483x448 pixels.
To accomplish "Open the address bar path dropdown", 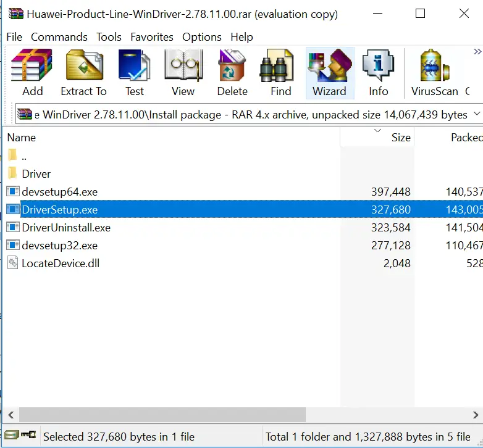I will (x=477, y=114).
